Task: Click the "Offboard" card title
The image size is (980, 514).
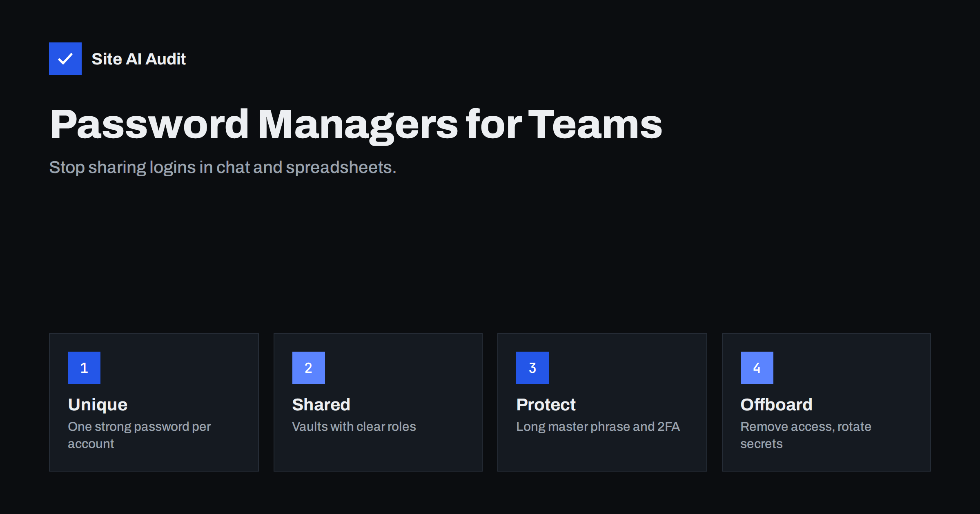Action: 777,405
